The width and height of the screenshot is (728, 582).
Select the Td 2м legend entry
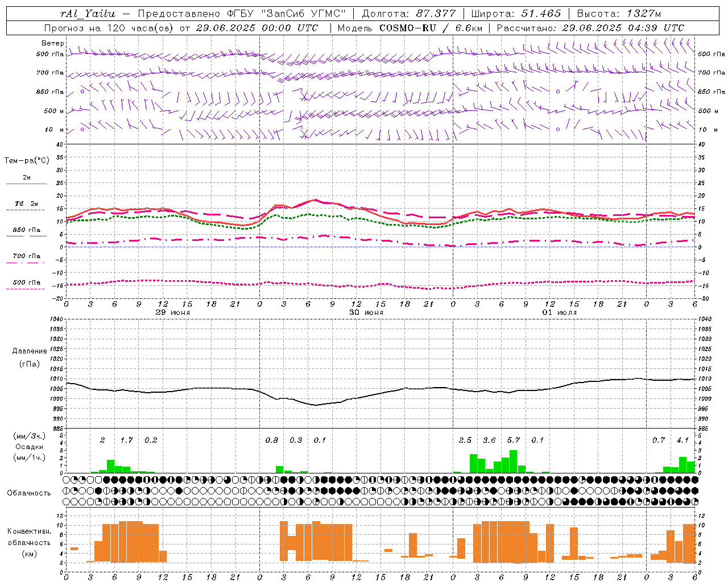26,203
